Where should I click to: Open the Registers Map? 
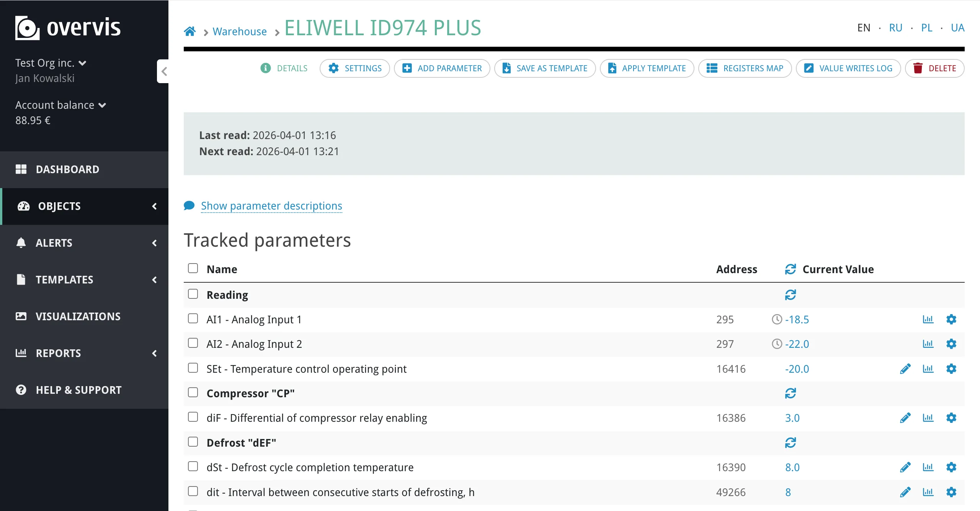745,68
